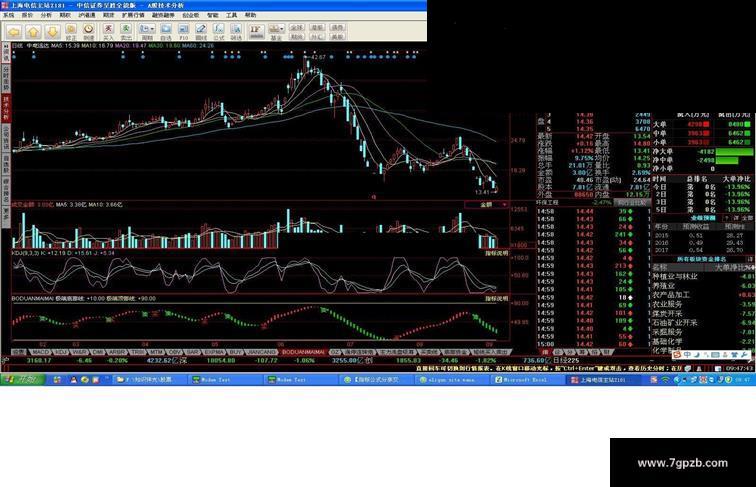
Task: Switch to the EXPMA indicator tab
Action: click(214, 352)
